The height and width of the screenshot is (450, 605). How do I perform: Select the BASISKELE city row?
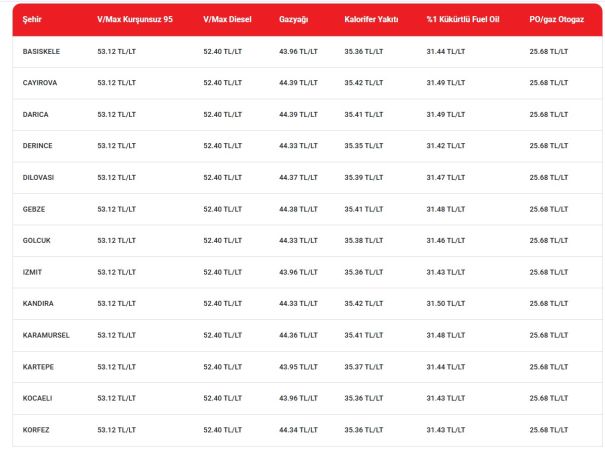[x=307, y=52]
